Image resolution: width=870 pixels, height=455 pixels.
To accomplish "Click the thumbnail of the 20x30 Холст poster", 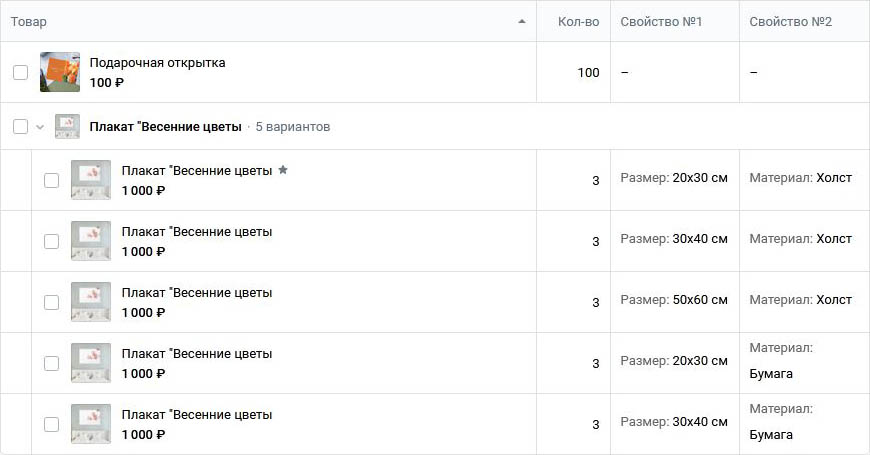I will (x=91, y=180).
